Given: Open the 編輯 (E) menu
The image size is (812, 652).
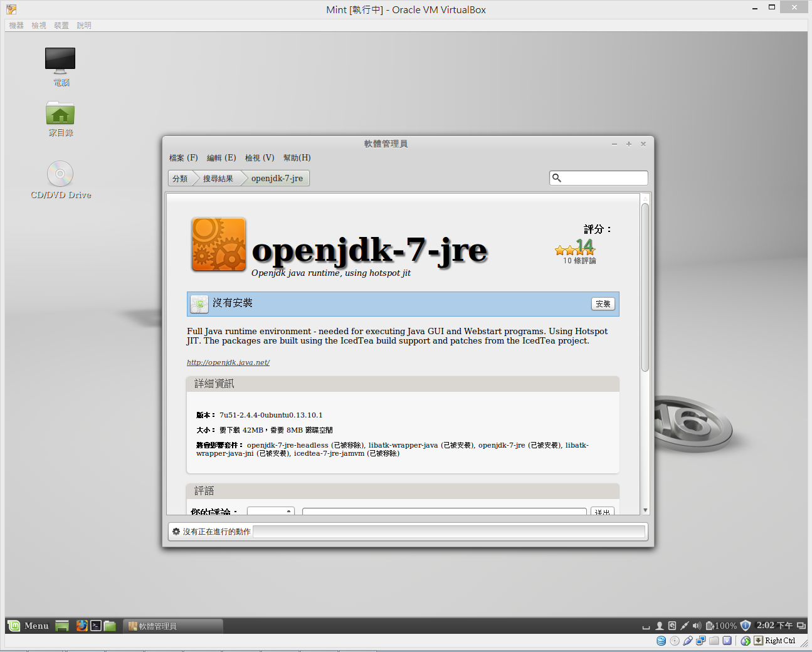Looking at the screenshot, I should click(221, 158).
